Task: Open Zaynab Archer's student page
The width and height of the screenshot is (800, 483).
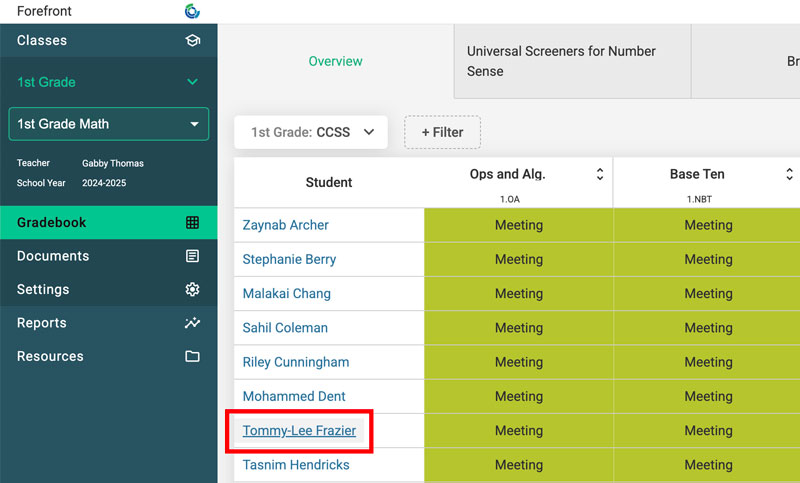Action: coord(285,225)
